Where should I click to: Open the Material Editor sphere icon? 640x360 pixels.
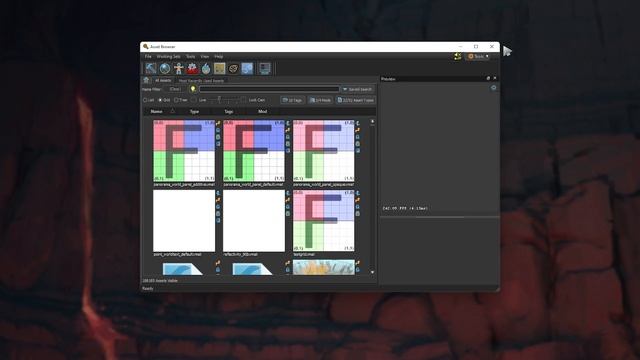[x=165, y=68]
